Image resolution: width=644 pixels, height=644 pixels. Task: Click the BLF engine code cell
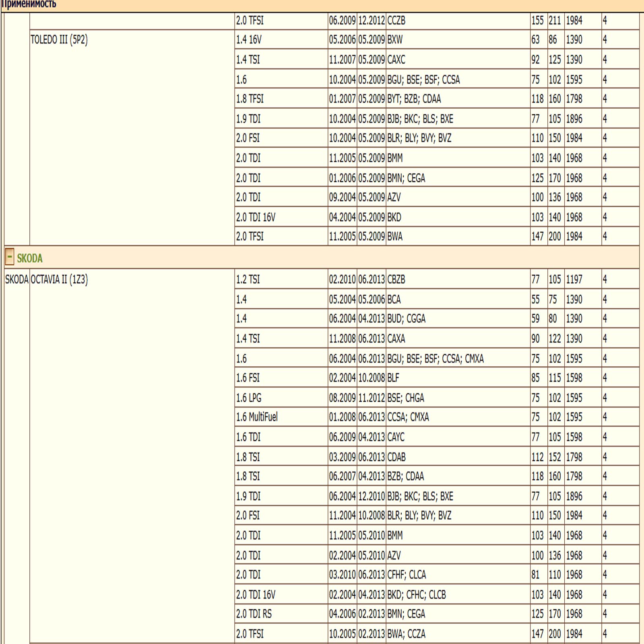tap(393, 378)
